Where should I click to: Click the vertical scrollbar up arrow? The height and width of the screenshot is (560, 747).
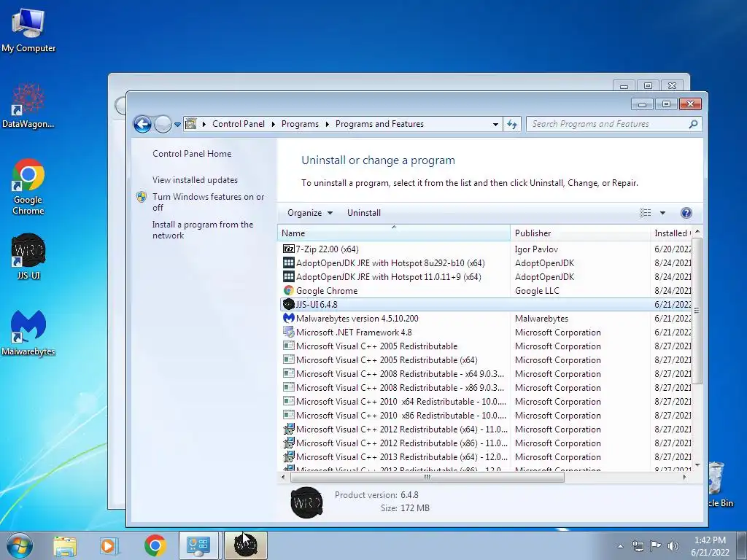click(x=697, y=231)
